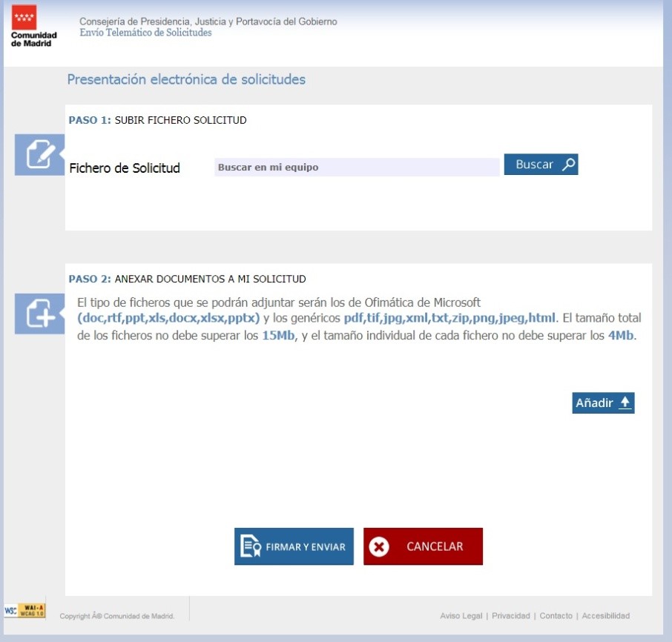Click the Añadir upload button
The height and width of the screenshot is (642, 672).
click(x=603, y=403)
